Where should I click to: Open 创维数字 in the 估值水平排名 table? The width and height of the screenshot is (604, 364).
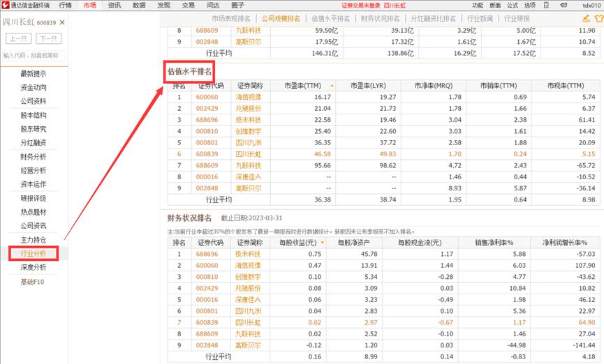pos(249,131)
